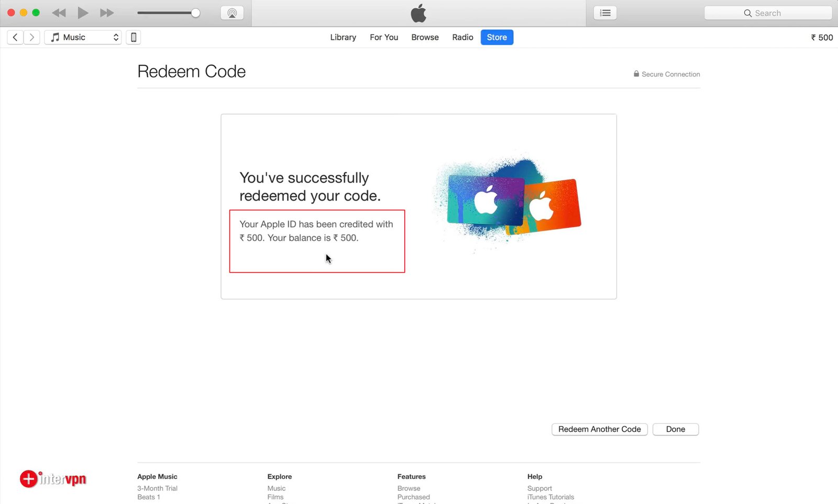Click Redeem Another Code button
838x504 pixels.
pos(600,429)
